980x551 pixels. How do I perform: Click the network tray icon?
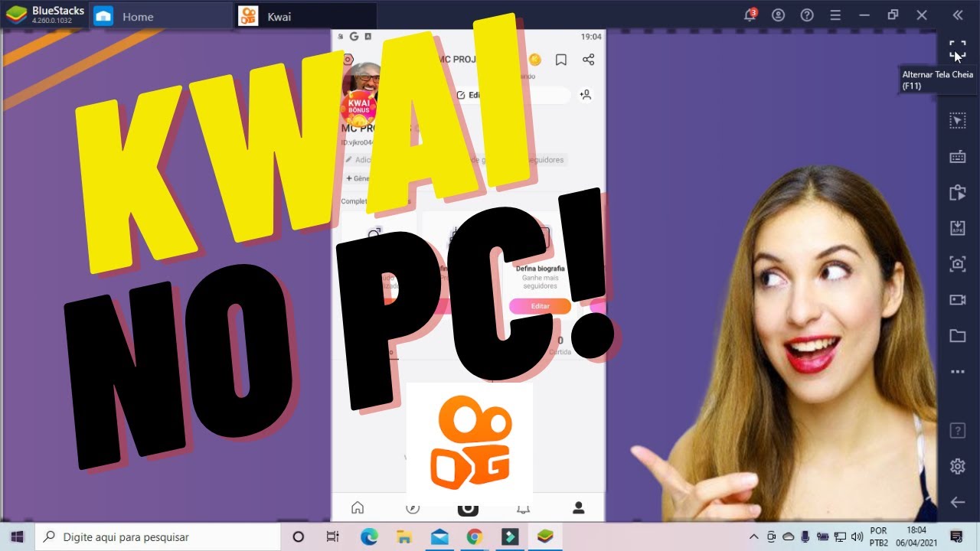(840, 536)
